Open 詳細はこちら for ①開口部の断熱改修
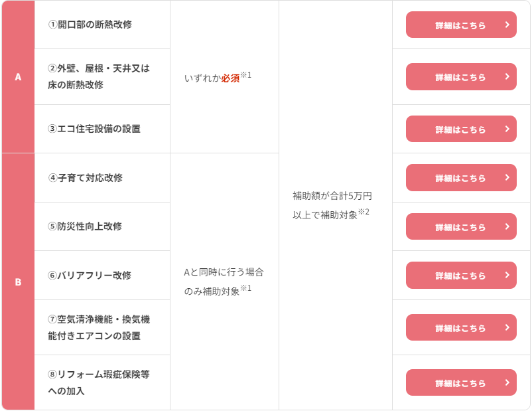This screenshot has width=532, height=411. tap(461, 25)
